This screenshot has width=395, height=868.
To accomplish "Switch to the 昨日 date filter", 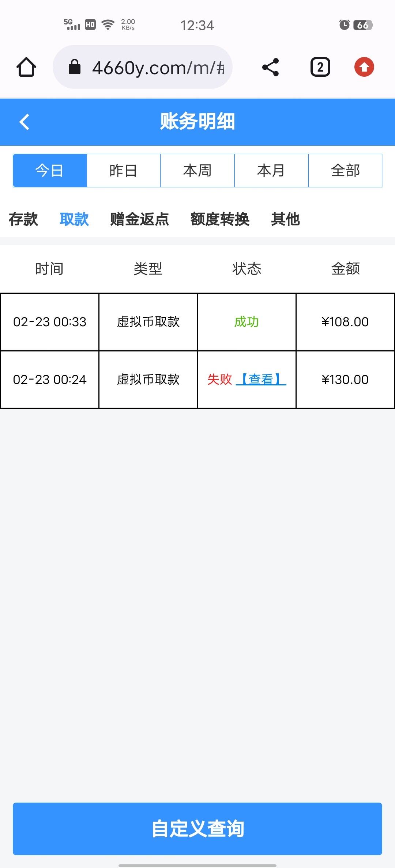I will pos(124,171).
